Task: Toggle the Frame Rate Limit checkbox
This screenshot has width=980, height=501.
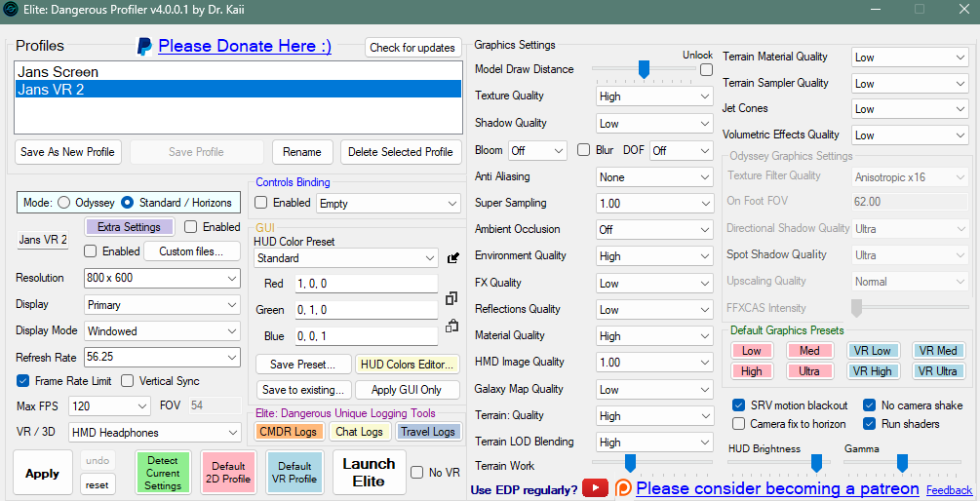Action: click(x=23, y=380)
